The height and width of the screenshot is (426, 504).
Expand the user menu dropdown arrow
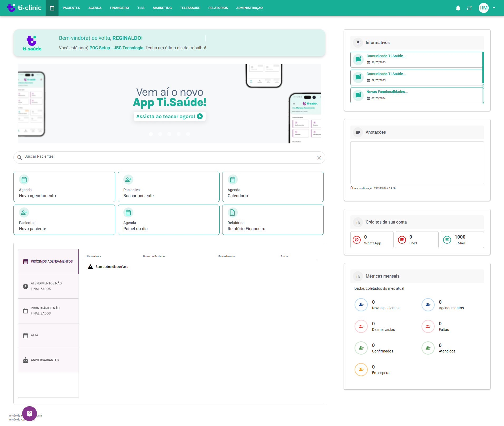(494, 8)
